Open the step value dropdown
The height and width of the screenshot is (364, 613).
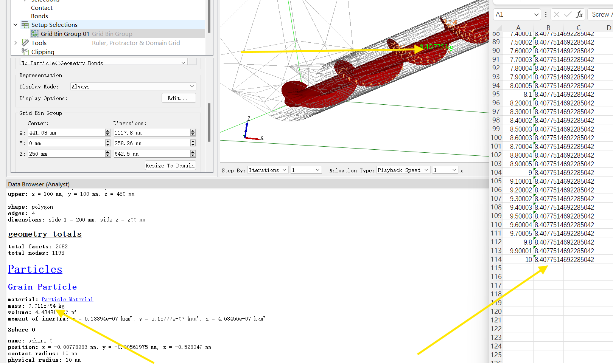coord(306,170)
